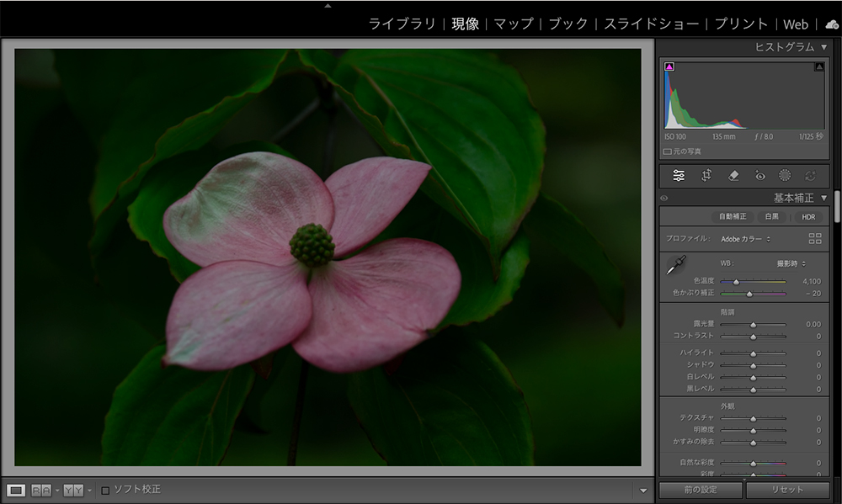
Task: Activate Loupe view in the bottom toolbar
Action: click(x=16, y=491)
